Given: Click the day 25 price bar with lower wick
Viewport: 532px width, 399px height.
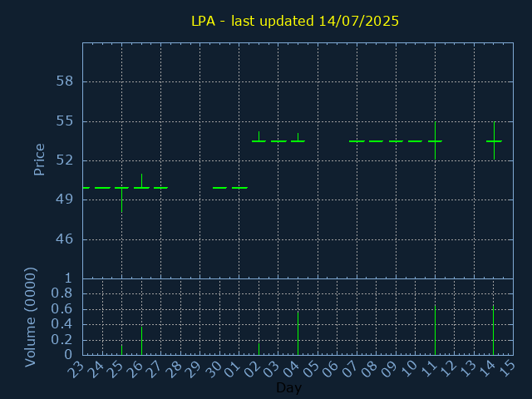Looking at the screenshot, I should click(x=122, y=199).
